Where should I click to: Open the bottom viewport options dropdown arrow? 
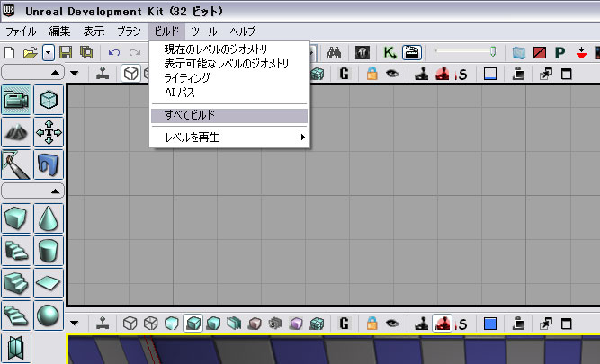[75, 324]
